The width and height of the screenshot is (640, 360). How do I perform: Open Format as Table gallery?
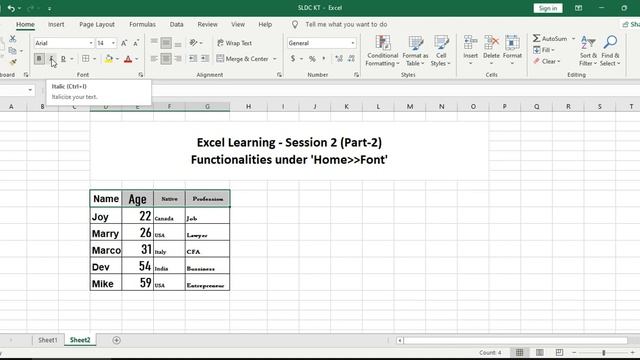point(415,51)
